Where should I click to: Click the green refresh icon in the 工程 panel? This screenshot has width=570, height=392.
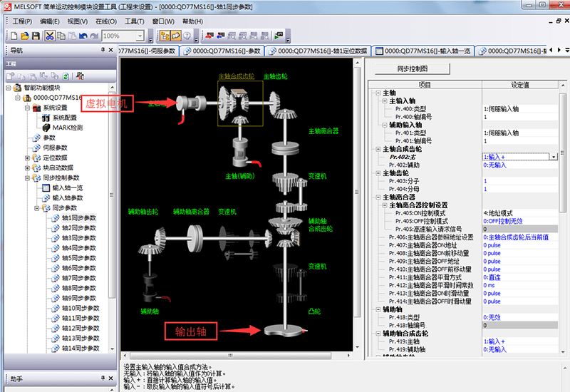[x=66, y=76]
